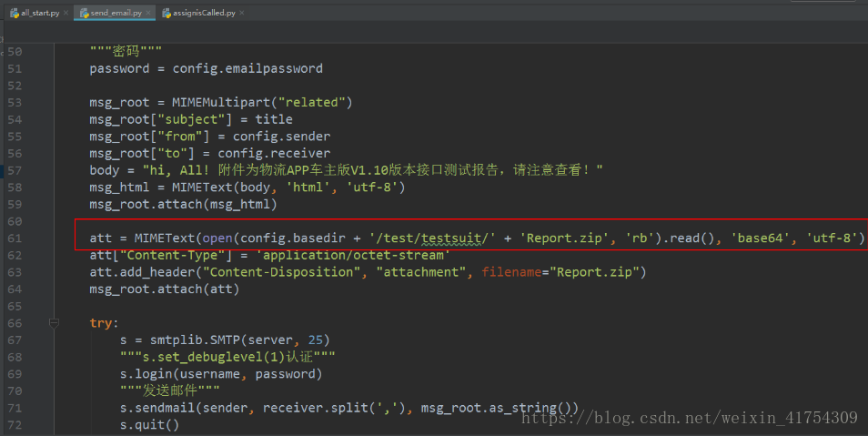
Task: Switch to the all_start.py tab
Action: (40, 13)
